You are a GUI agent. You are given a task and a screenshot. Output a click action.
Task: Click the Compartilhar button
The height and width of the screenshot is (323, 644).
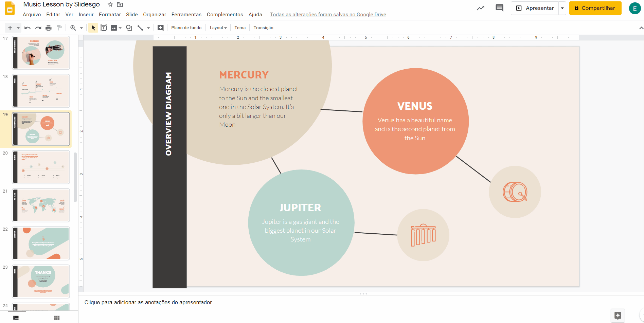tap(595, 8)
